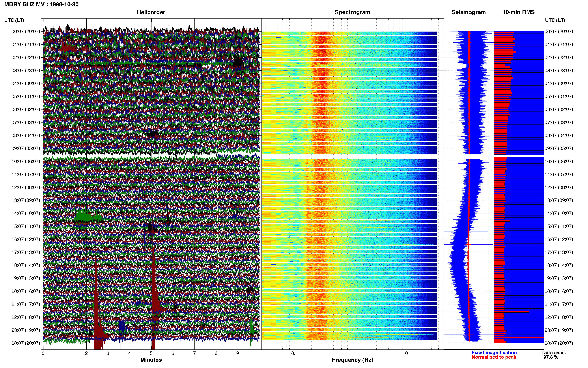
Task: Click the UTC (LT) label beside the helicorder
Action: (14, 20)
